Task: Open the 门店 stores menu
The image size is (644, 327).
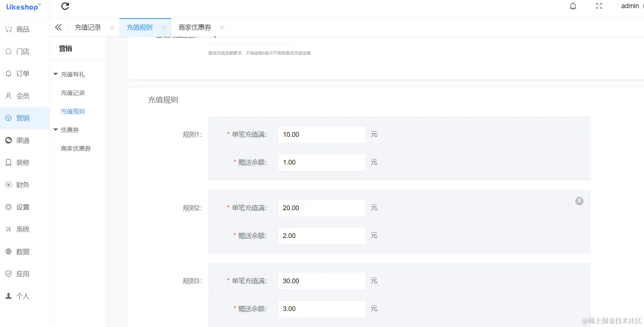Action: 24,52
